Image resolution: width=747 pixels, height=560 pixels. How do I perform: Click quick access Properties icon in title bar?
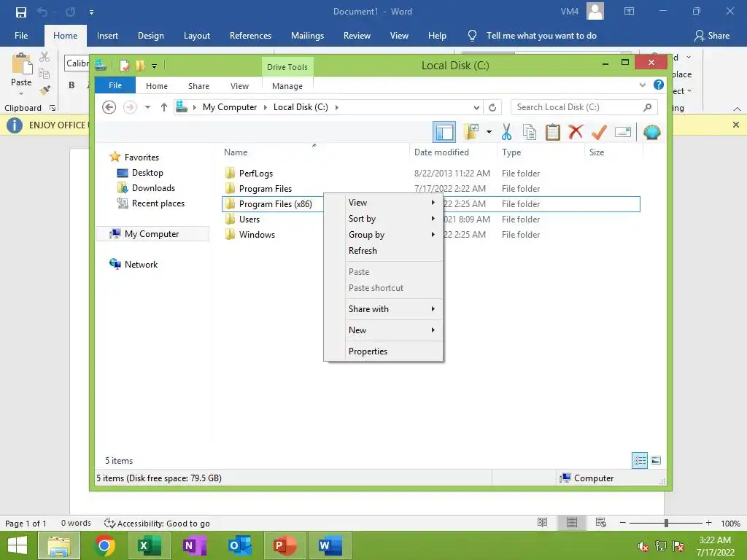tap(124, 65)
